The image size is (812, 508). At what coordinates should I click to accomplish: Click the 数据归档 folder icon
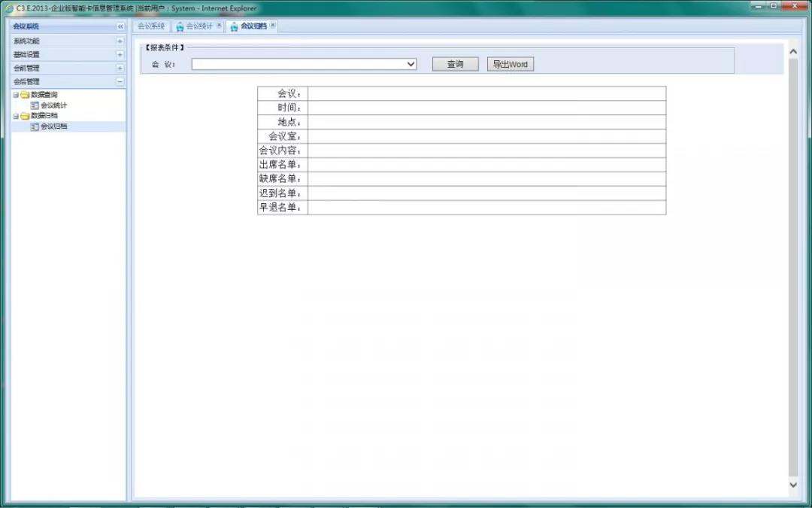click(x=25, y=116)
